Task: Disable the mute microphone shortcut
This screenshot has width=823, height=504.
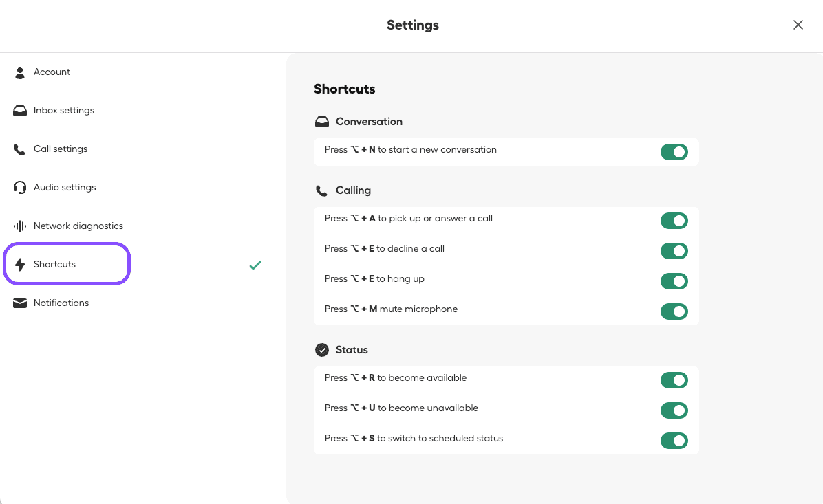Action: pyautogui.click(x=674, y=311)
